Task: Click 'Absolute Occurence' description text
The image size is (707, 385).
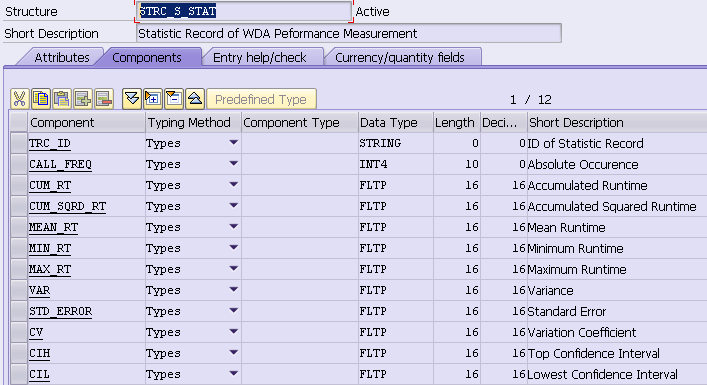Action: click(583, 165)
